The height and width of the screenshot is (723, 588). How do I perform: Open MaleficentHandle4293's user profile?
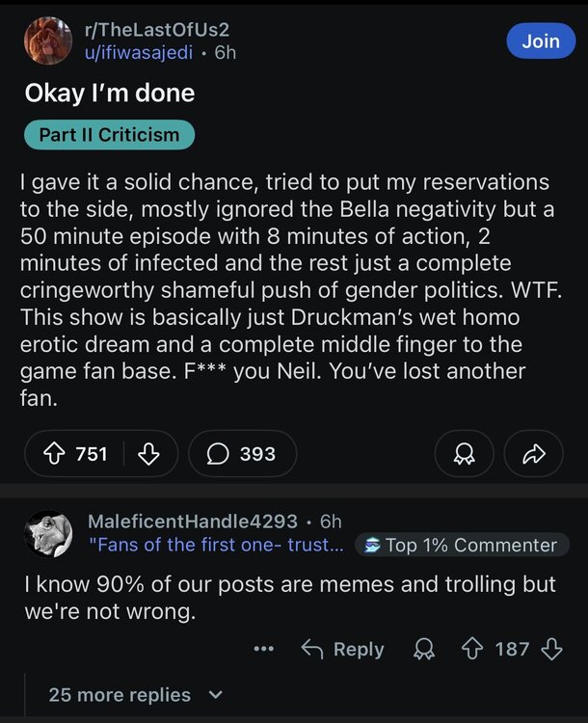(x=192, y=521)
